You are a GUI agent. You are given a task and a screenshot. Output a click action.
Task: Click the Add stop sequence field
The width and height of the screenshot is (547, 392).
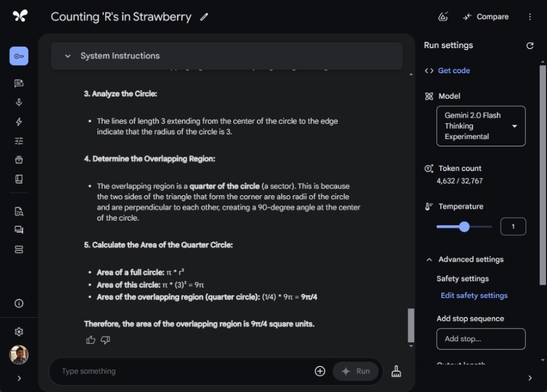[481, 339]
